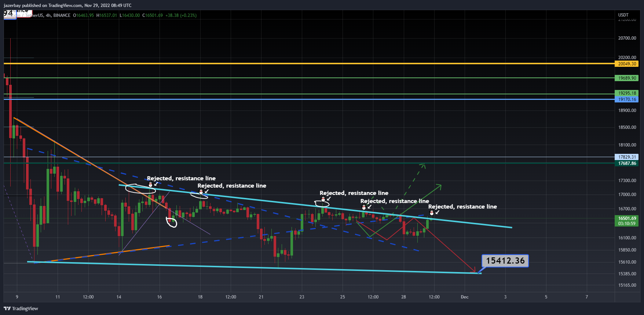The height and width of the screenshot is (315, 644).
Task: Select the rightmost Rejected, resistance line text label
Action: coord(462,207)
